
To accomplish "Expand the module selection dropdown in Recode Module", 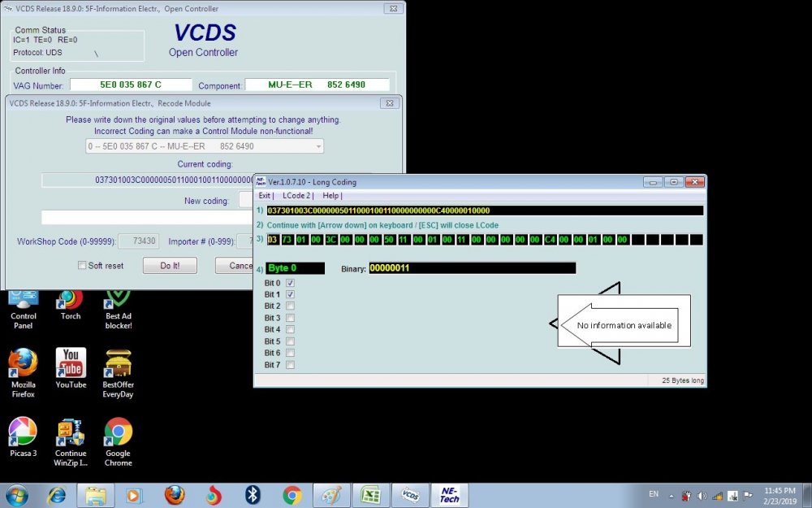I will coord(318,146).
